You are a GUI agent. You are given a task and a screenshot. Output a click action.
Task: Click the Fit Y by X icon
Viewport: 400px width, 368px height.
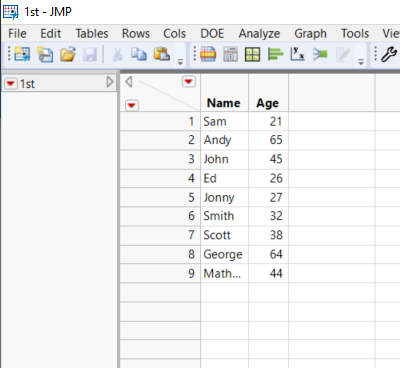[297, 54]
